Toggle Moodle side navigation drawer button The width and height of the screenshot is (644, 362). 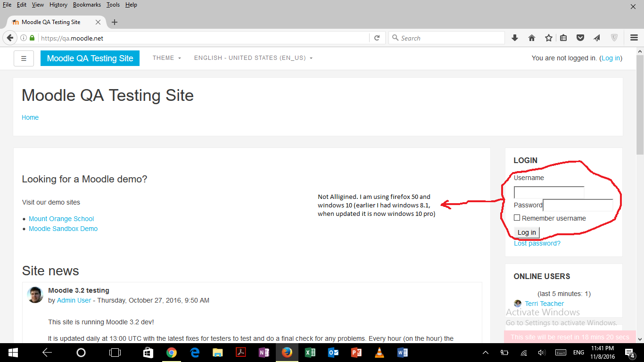coord(24,58)
